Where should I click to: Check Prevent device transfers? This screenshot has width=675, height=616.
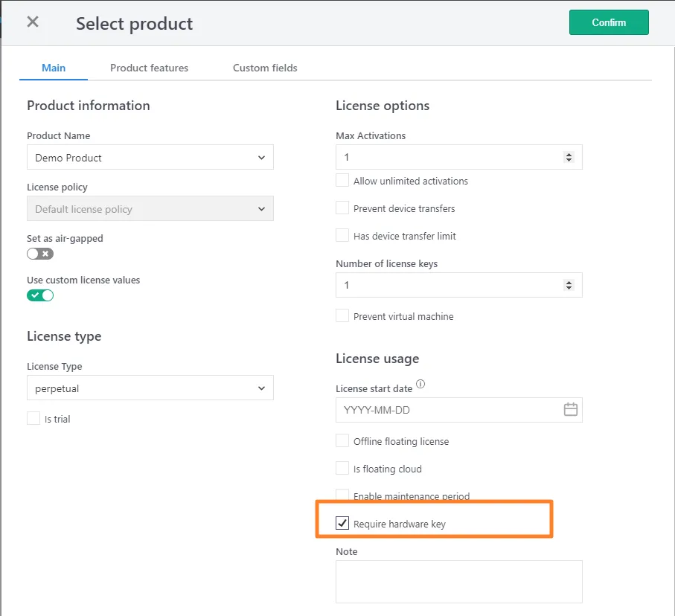click(x=342, y=208)
